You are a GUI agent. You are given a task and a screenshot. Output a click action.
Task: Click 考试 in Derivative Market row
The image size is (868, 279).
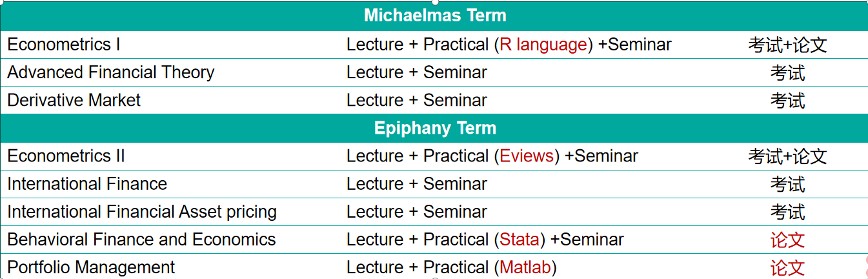click(788, 101)
